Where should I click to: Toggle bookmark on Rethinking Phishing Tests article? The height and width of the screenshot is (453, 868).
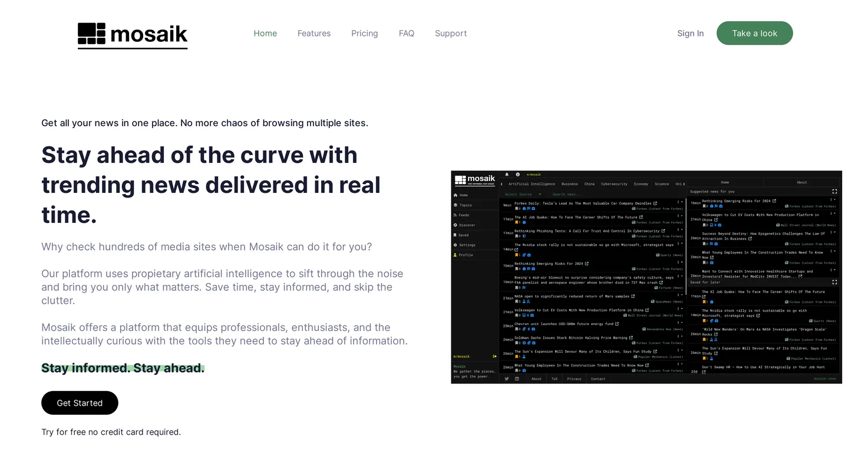516,236
